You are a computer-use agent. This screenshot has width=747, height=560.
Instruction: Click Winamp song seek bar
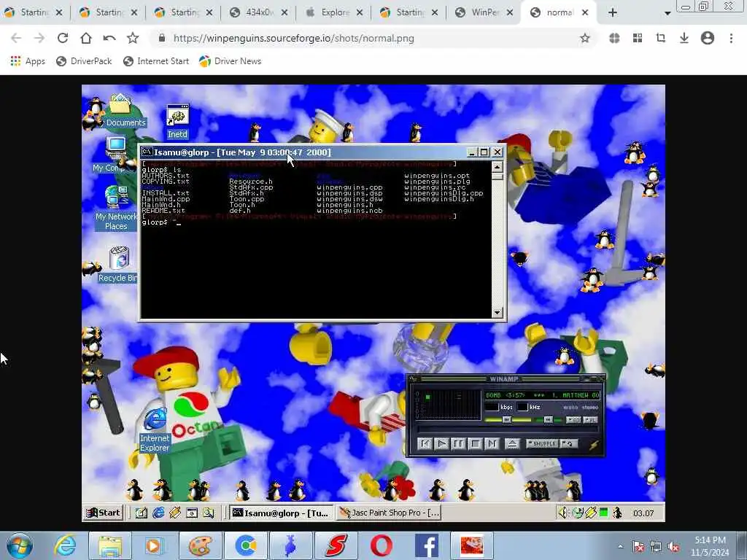click(x=508, y=429)
